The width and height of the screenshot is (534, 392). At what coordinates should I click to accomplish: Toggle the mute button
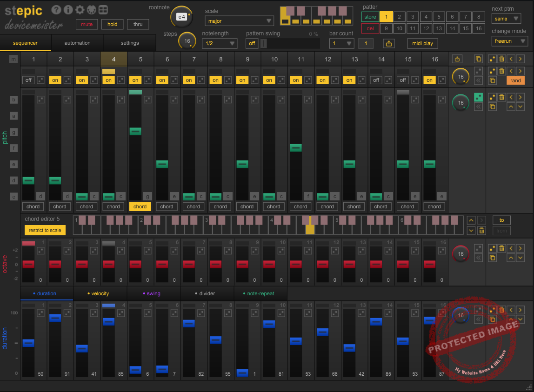87,24
